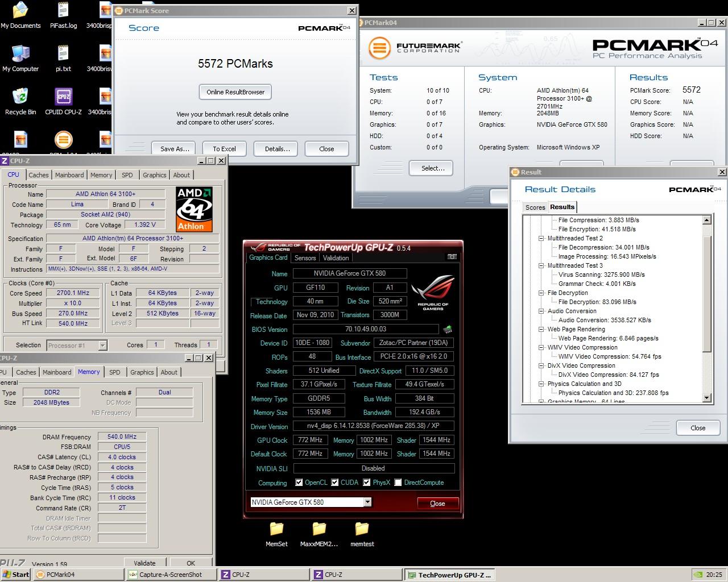Click Select... button in PCMark04 Tests
The height and width of the screenshot is (582, 728).
coord(432,168)
